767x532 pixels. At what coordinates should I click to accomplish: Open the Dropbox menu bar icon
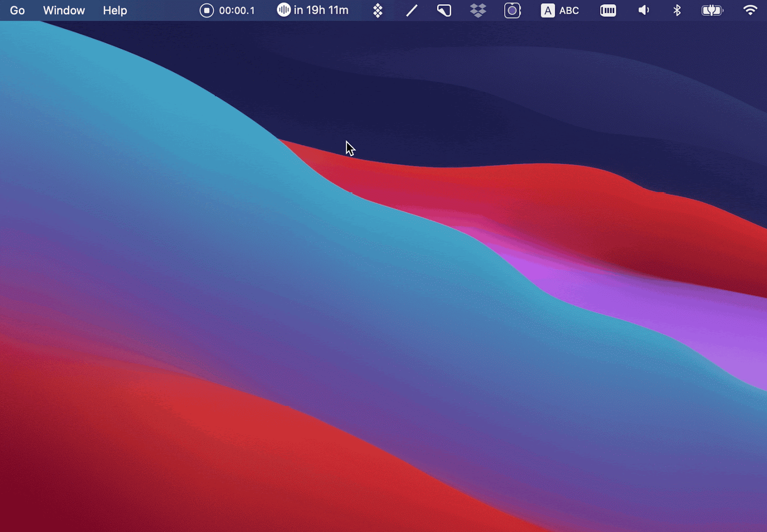478,11
